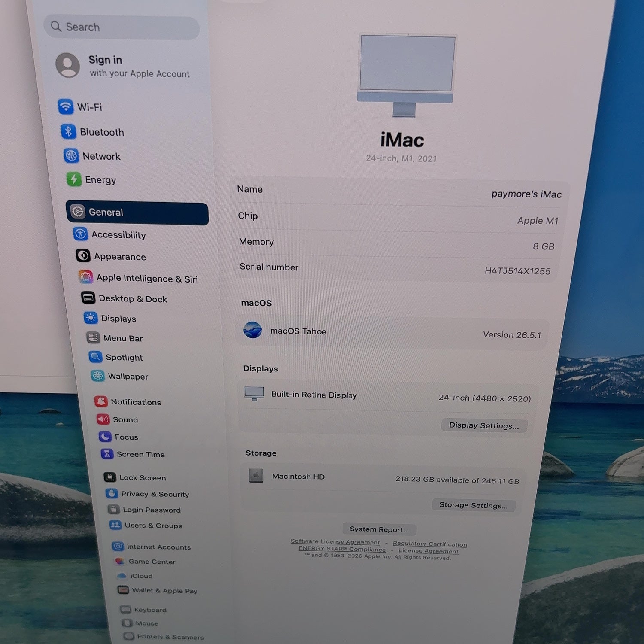The height and width of the screenshot is (644, 644).
Task: Click the Desktop & Dock icon
Action: coord(88,298)
